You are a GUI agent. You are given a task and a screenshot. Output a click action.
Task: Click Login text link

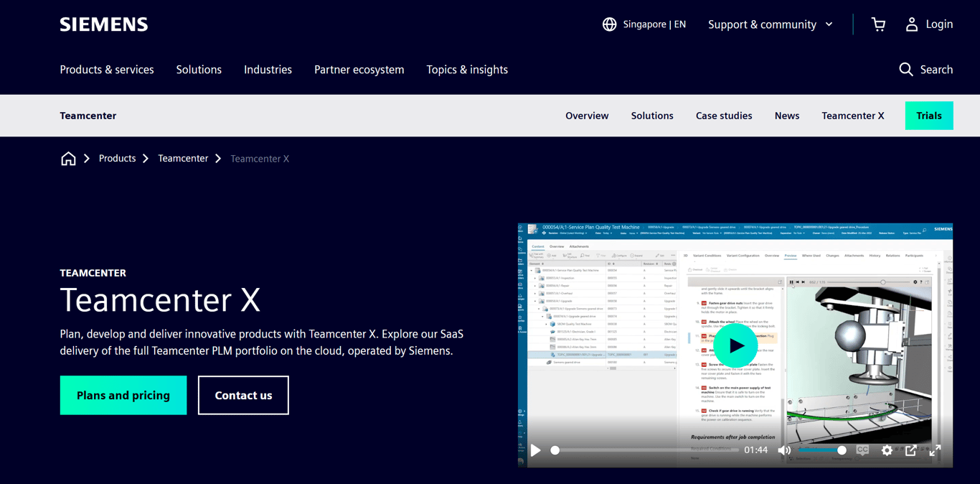939,24
